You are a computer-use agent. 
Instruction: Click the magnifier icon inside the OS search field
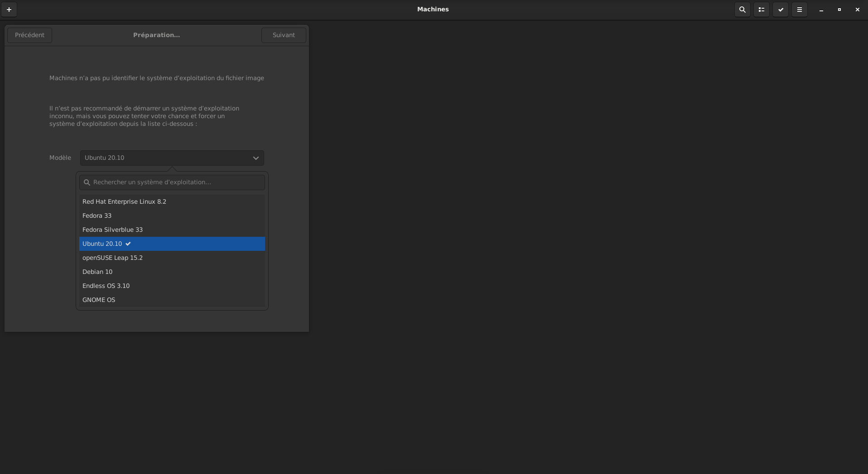(x=87, y=182)
